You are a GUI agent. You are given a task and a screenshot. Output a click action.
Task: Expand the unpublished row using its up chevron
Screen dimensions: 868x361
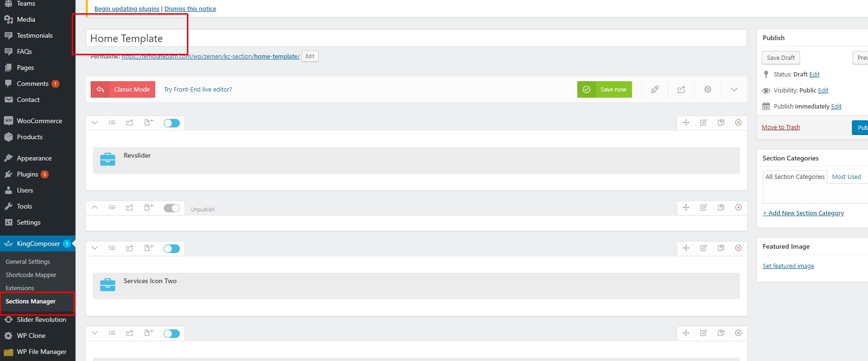coord(95,208)
